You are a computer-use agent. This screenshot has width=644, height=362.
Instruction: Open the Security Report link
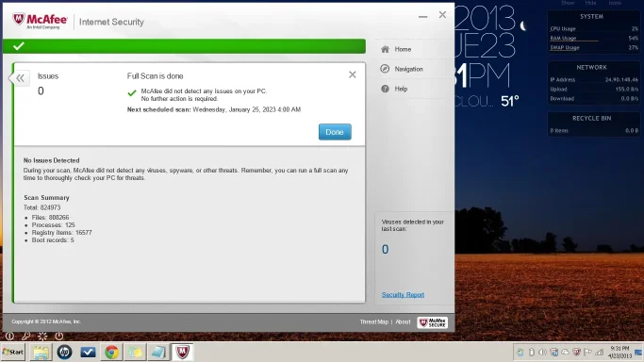click(x=403, y=295)
